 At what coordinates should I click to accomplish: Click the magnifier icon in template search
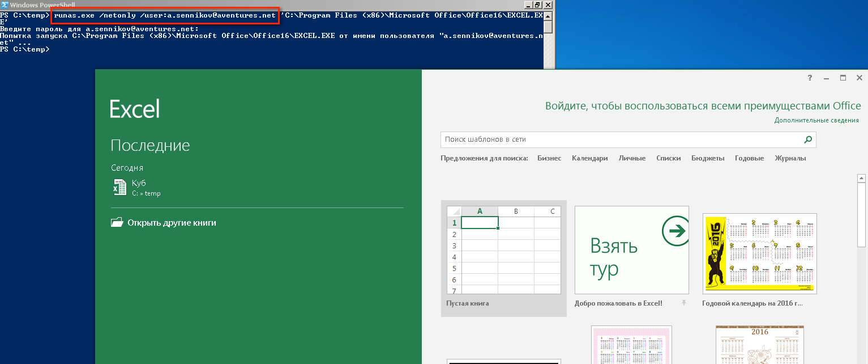[808, 139]
